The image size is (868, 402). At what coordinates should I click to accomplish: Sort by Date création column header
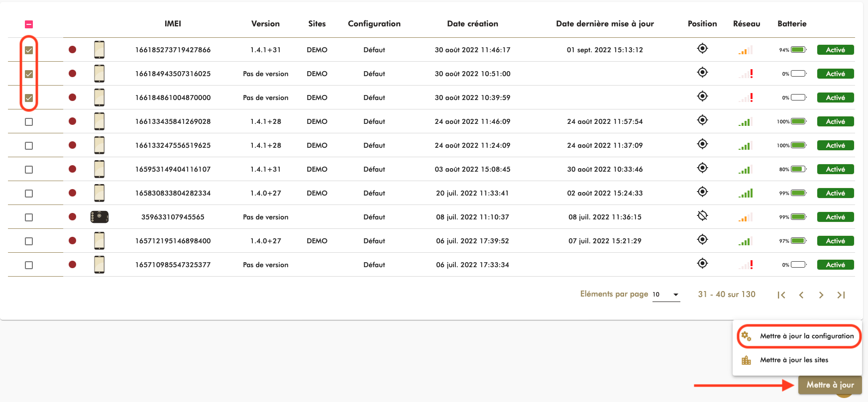click(472, 24)
